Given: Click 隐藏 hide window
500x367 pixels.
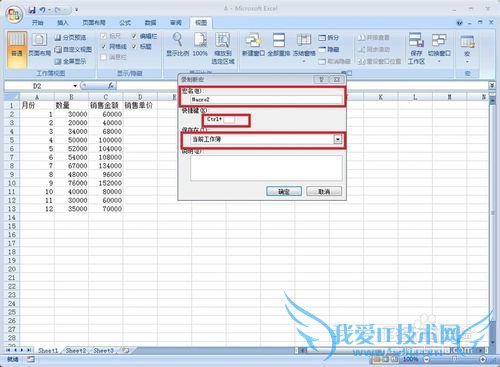Looking at the screenshot, I should pyautogui.click(x=329, y=49).
